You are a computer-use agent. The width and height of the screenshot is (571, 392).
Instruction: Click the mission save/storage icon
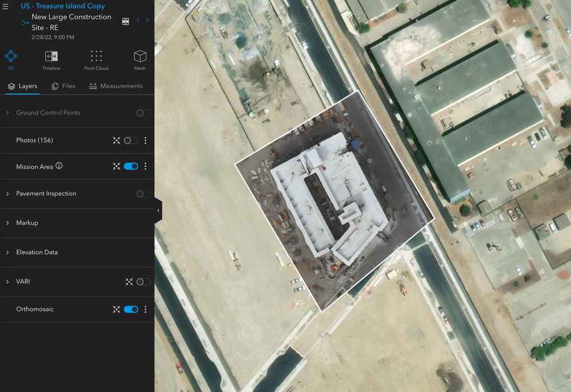coord(125,22)
